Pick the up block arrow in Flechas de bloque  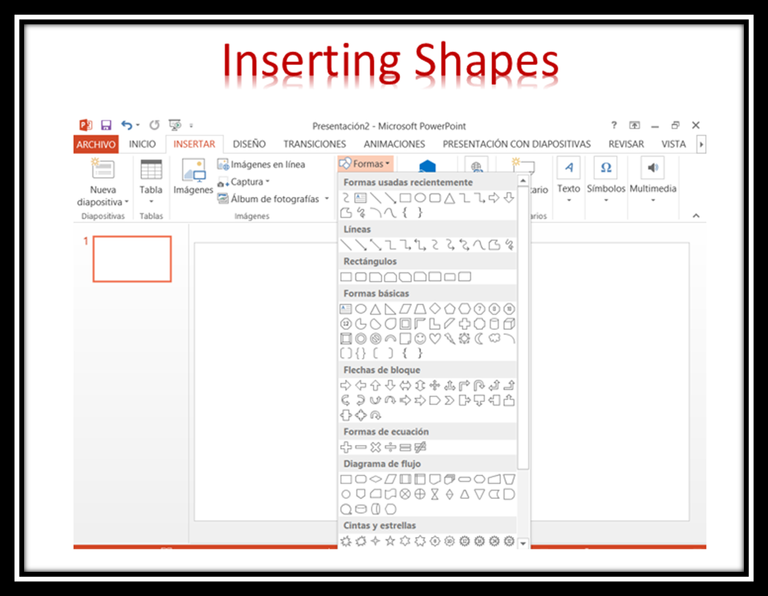click(x=376, y=385)
